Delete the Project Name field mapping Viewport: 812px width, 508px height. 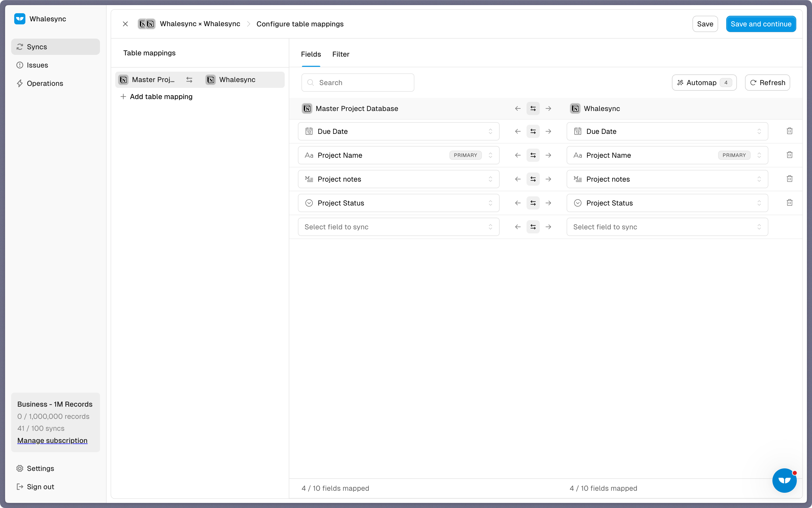click(789, 155)
